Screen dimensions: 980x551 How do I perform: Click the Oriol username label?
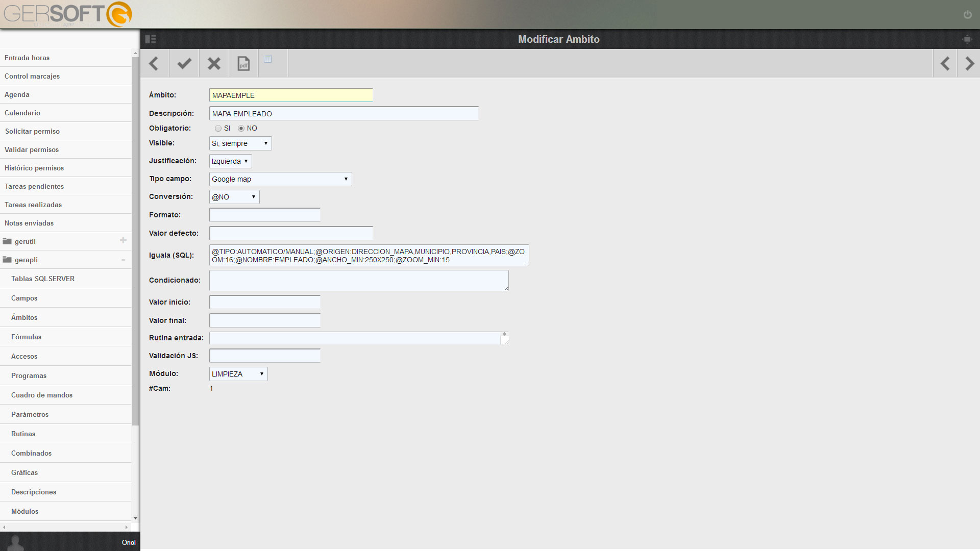[x=129, y=542]
